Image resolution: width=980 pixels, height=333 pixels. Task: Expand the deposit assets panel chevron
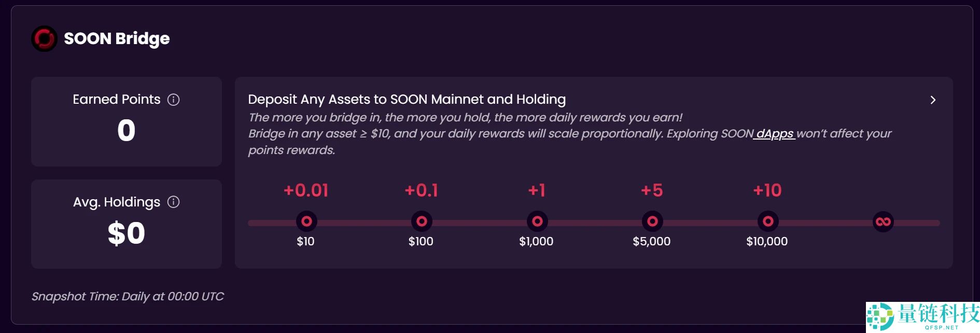932,100
